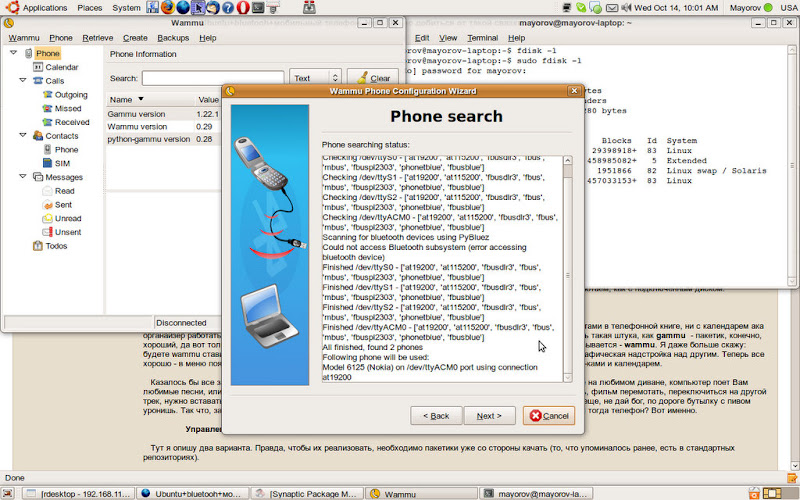
Task: Open the System menu
Action: [x=126, y=8]
